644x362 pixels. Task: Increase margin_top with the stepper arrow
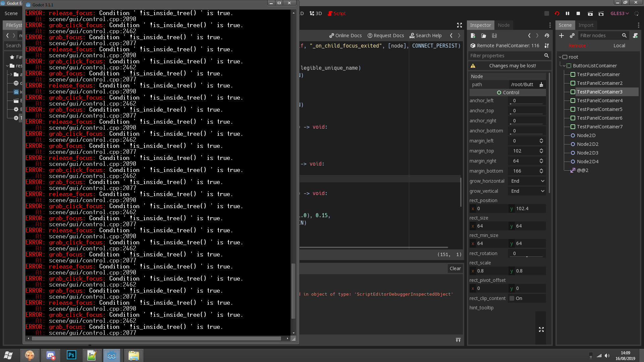pos(541,149)
